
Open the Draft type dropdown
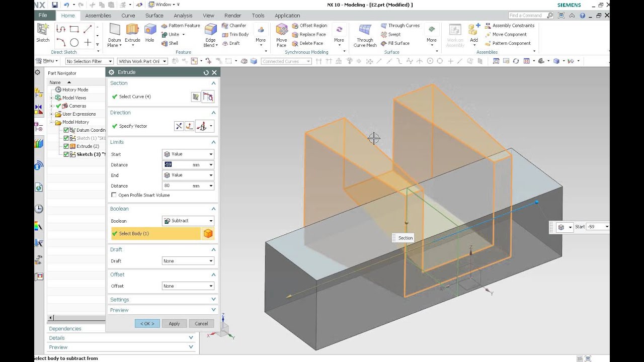[x=188, y=261]
